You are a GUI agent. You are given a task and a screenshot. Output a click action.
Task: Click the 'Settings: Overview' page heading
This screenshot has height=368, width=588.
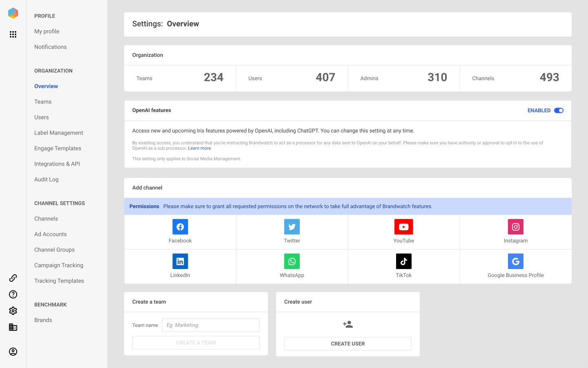click(166, 24)
